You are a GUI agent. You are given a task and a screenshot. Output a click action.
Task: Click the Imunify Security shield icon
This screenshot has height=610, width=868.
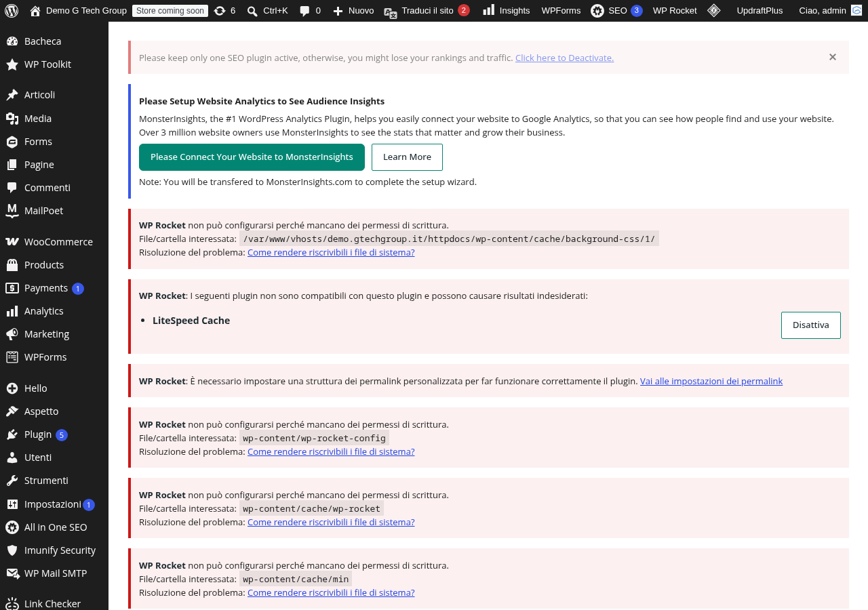[x=12, y=550]
